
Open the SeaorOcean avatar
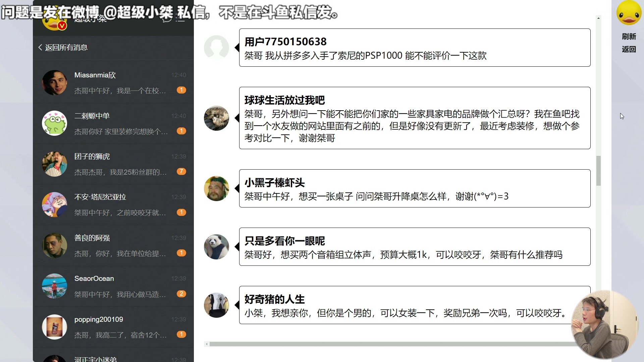pyautogui.click(x=54, y=286)
